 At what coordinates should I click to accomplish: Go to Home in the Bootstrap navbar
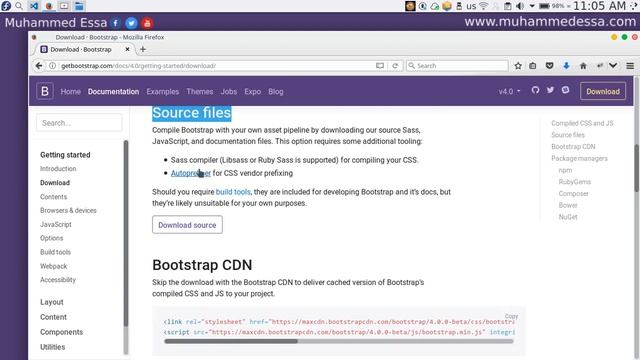pos(71,91)
